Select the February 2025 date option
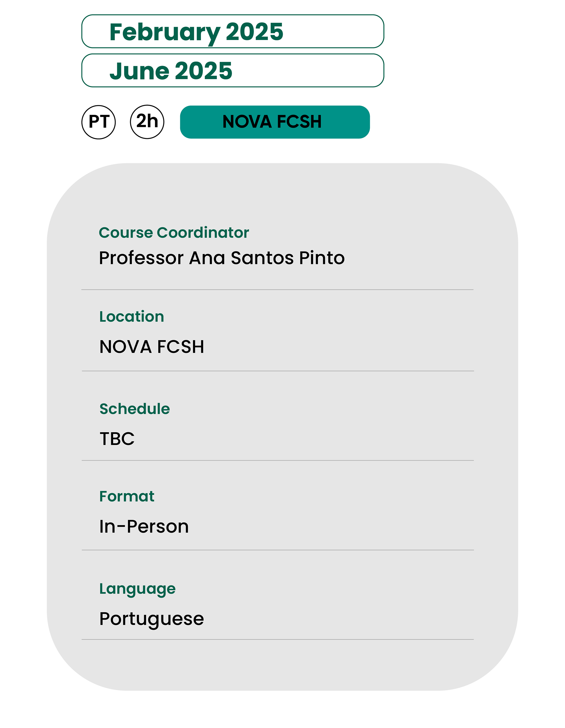 pos(233,32)
